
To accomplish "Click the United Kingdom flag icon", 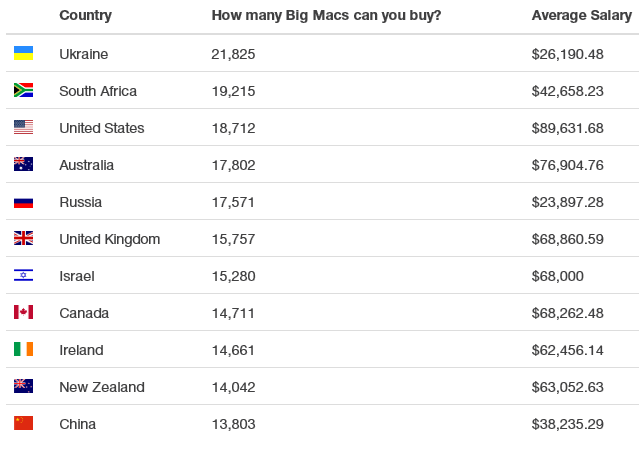I will click(23, 239).
